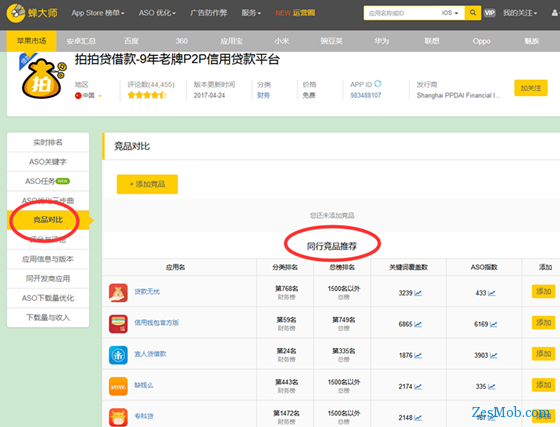Screen dimensions: 560x427
Task: Select ASO任务 in sidebar
Action: click(x=48, y=181)
